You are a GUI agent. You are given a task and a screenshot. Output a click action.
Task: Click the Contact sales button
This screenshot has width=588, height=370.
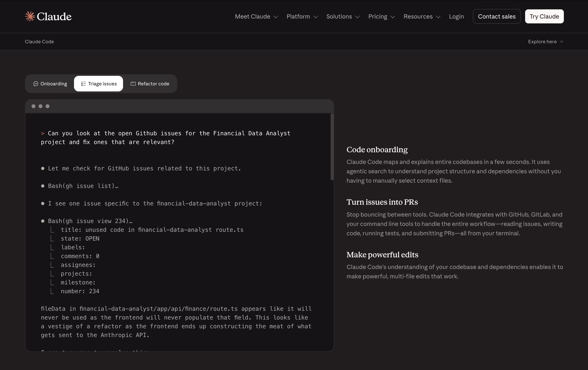pyautogui.click(x=497, y=16)
